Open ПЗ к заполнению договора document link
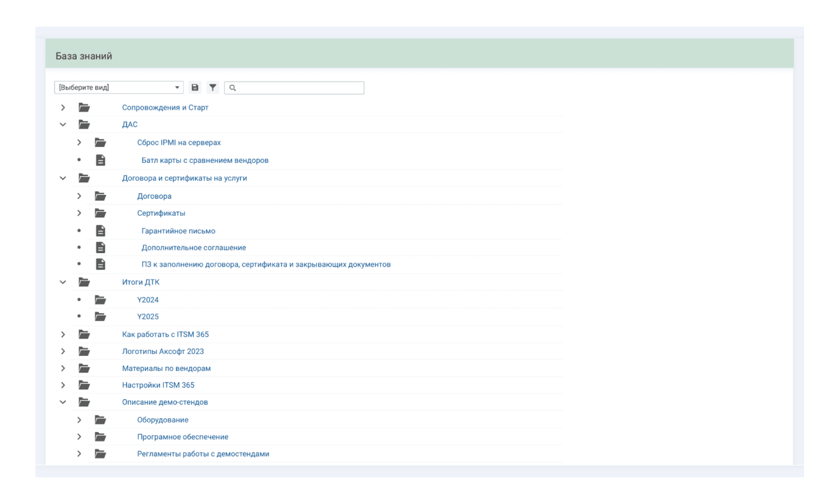839x504 pixels. [x=266, y=265]
